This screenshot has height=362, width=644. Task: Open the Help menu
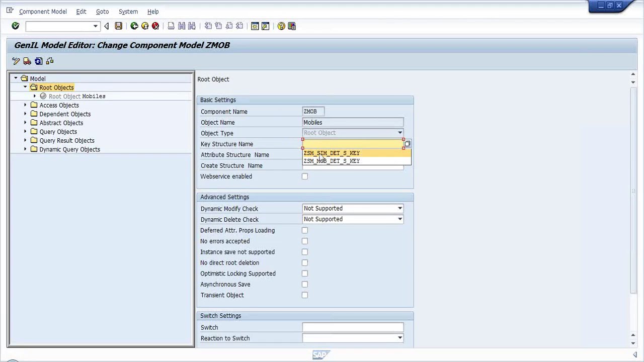click(153, 12)
